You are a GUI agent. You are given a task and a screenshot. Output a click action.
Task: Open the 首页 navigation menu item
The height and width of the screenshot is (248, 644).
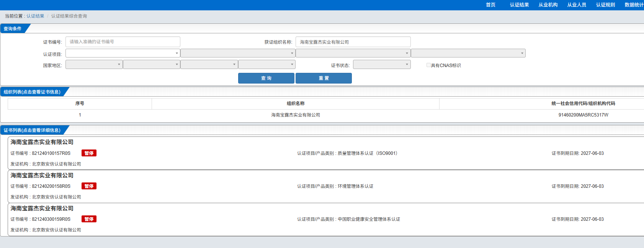pos(490,5)
